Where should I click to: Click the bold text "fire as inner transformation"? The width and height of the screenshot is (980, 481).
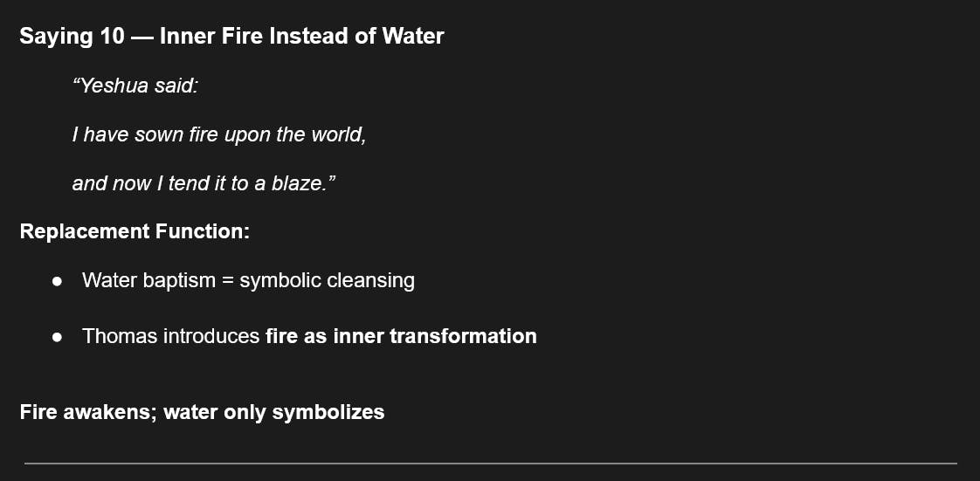click(x=401, y=336)
